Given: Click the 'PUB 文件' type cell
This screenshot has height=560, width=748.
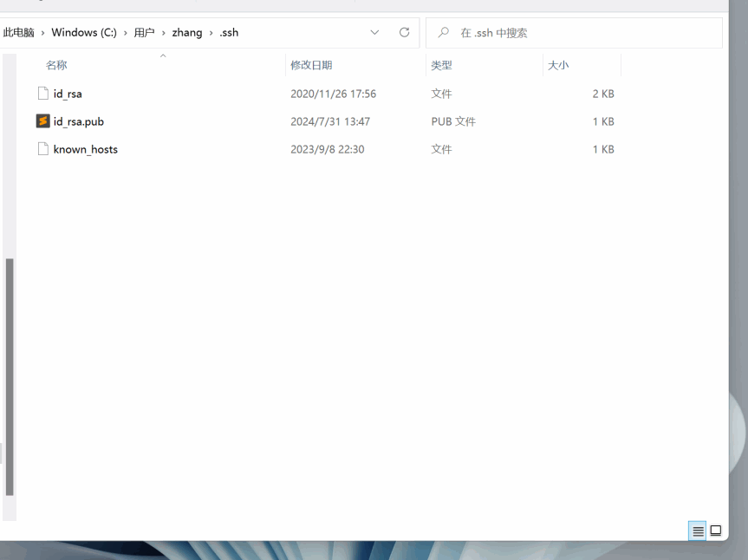Looking at the screenshot, I should click(x=453, y=121).
